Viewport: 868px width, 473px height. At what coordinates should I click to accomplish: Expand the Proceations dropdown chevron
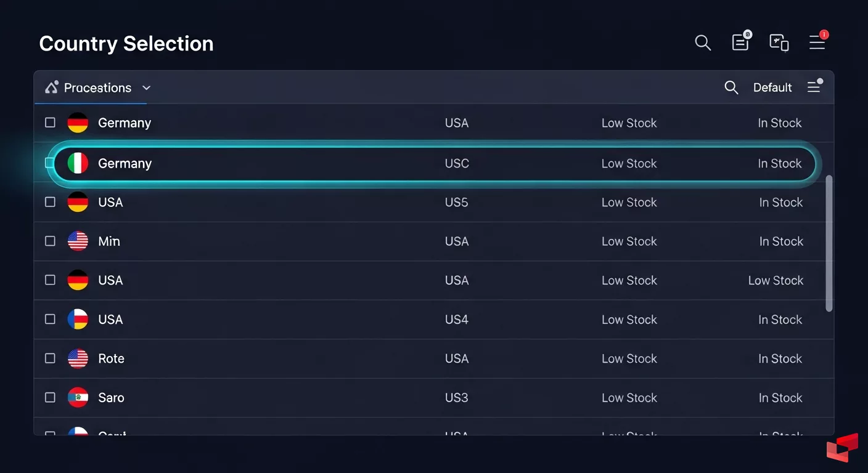click(146, 88)
